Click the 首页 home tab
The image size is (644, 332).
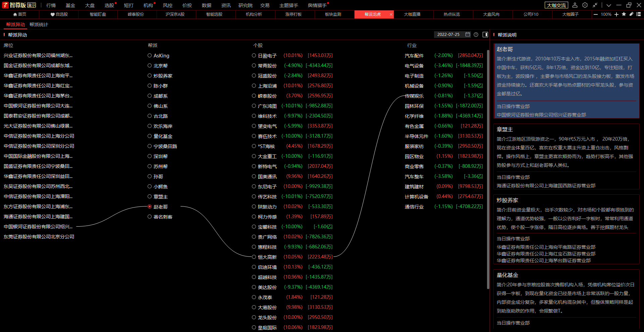19,14
